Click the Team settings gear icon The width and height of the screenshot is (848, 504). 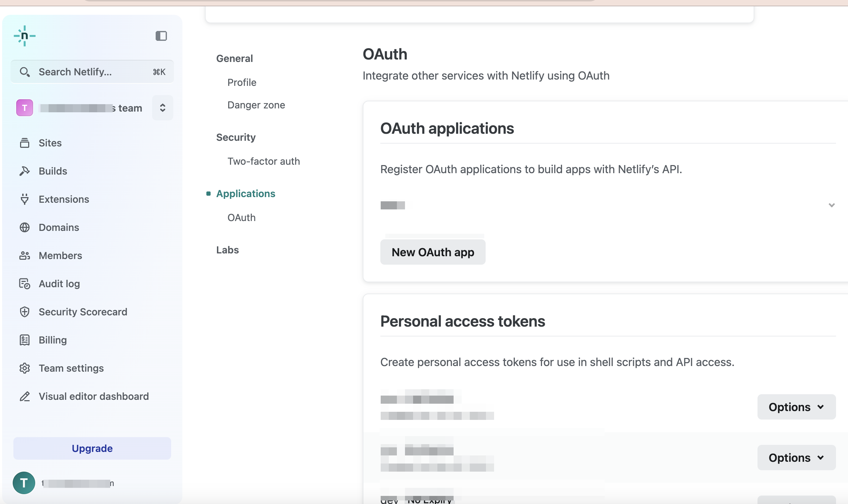click(x=24, y=368)
